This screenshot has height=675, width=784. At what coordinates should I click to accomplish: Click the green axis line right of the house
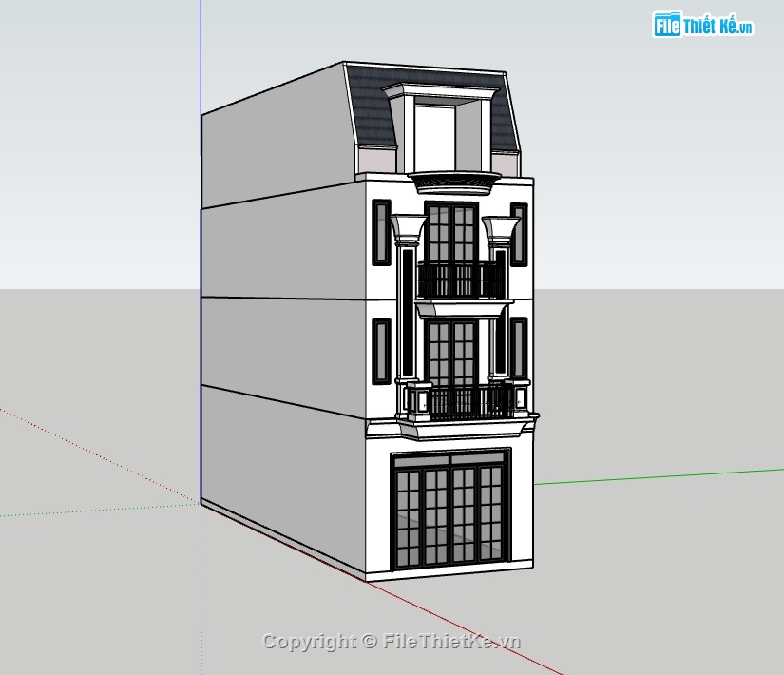pos(659,477)
